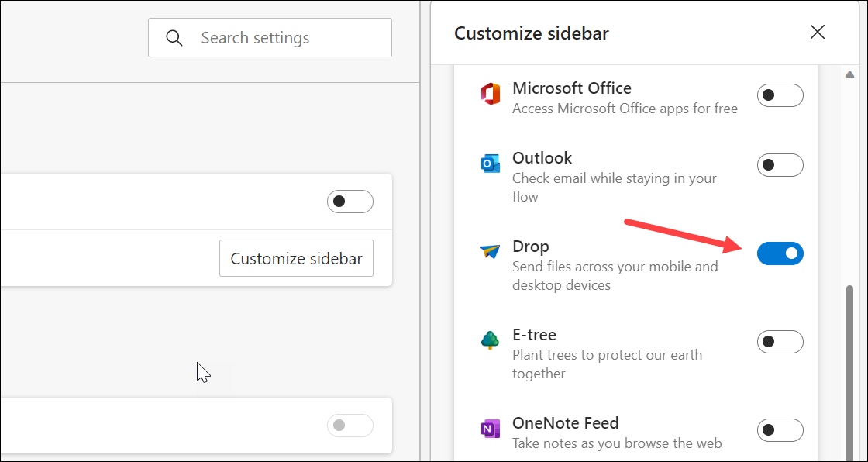Turn on the OneNote Feed toggle
This screenshot has width=868, height=462.
coord(780,429)
